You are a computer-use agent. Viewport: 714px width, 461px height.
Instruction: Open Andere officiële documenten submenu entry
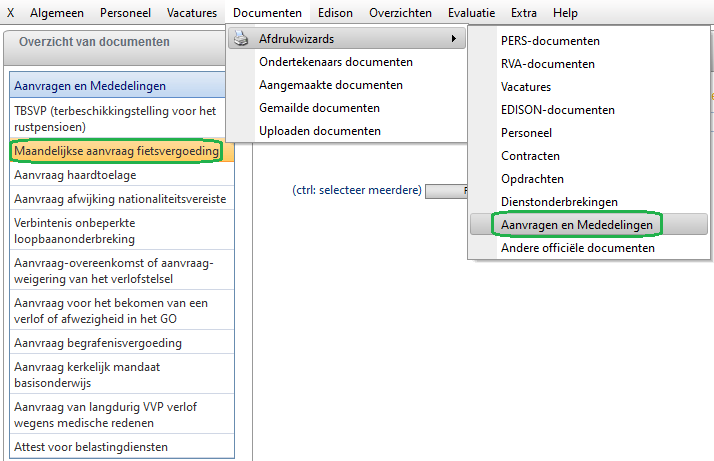[577, 248]
